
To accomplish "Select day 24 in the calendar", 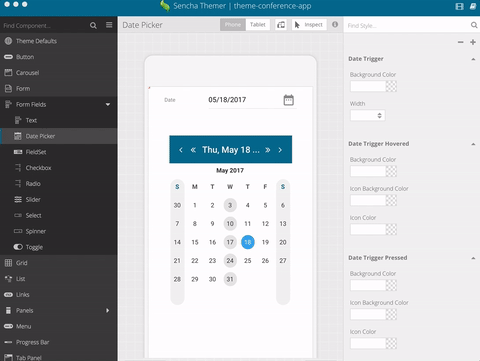I will click(x=230, y=261).
